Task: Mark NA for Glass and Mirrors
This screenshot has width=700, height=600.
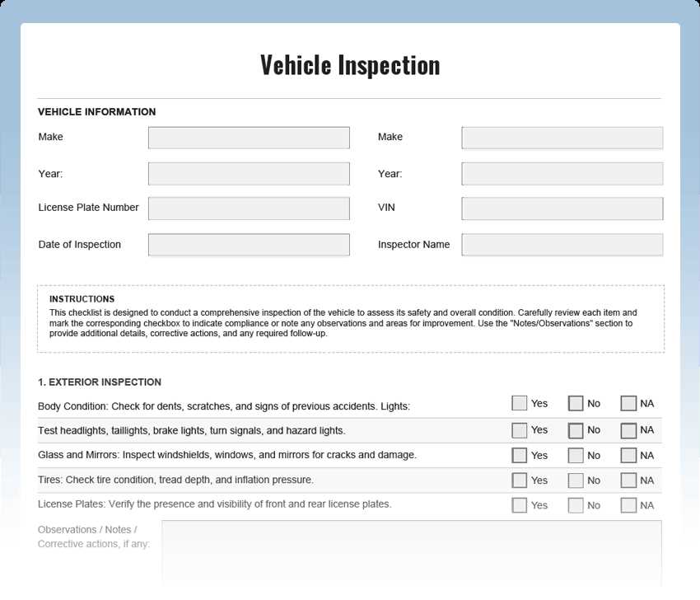Action: click(628, 455)
